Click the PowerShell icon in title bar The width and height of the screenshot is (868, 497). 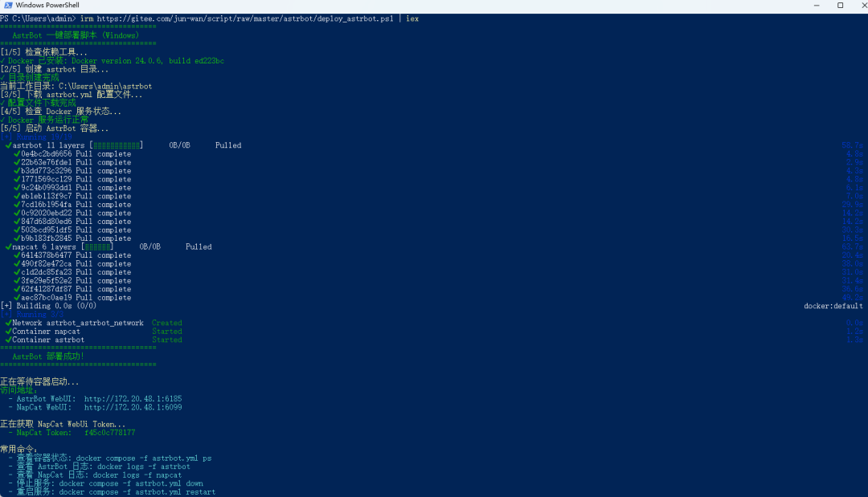[8, 5]
